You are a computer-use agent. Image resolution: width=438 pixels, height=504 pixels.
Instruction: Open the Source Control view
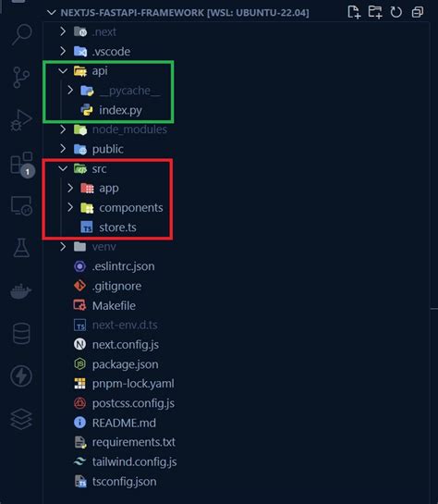[x=21, y=77]
